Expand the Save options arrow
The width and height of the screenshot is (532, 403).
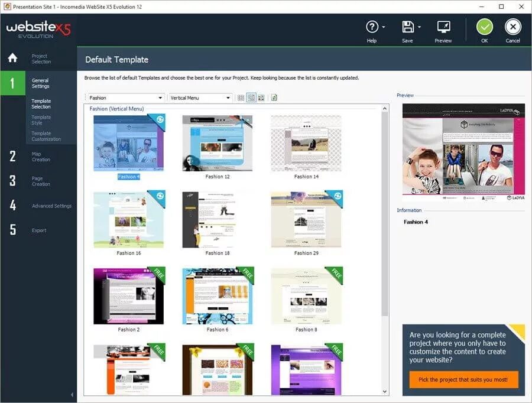click(419, 27)
